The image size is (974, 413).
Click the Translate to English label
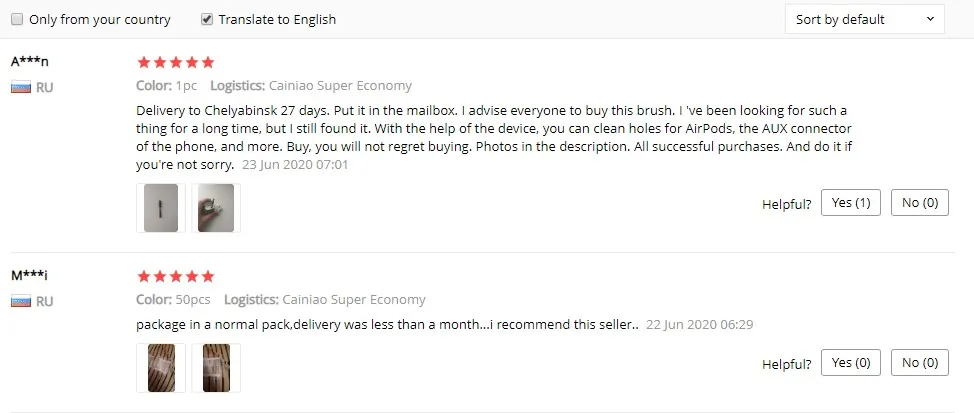[x=277, y=19]
